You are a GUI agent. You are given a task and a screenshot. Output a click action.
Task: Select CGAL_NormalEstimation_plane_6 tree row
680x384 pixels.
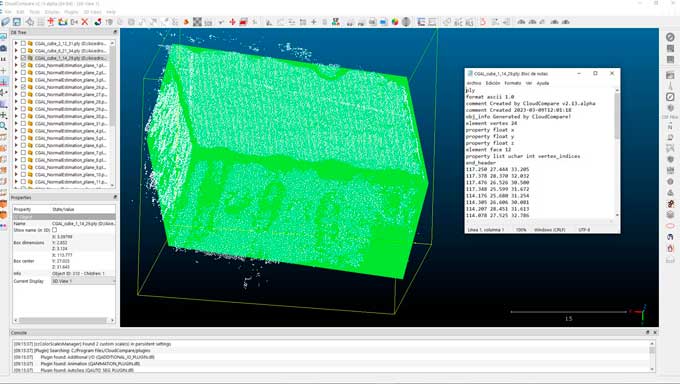coord(70,145)
